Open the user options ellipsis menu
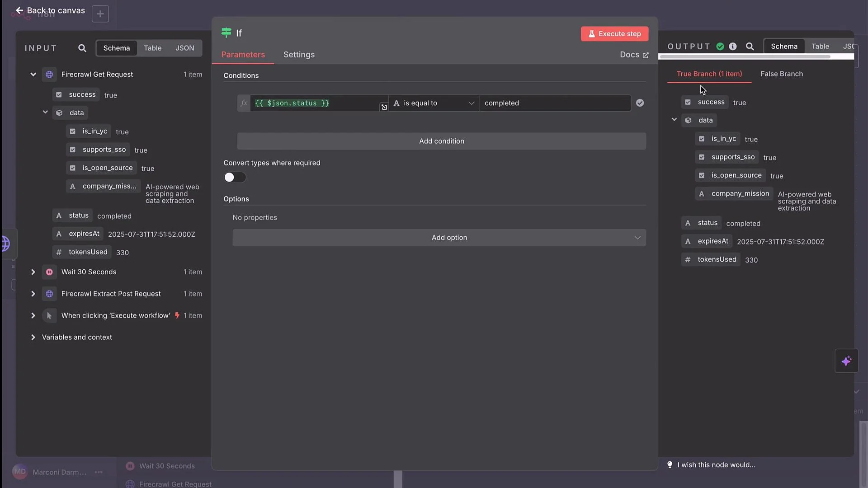Viewport: 868px width, 488px height. [99, 472]
